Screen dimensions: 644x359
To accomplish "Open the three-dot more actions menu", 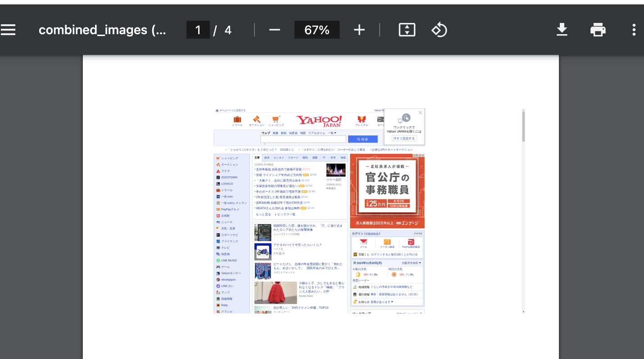I will point(634,30).
